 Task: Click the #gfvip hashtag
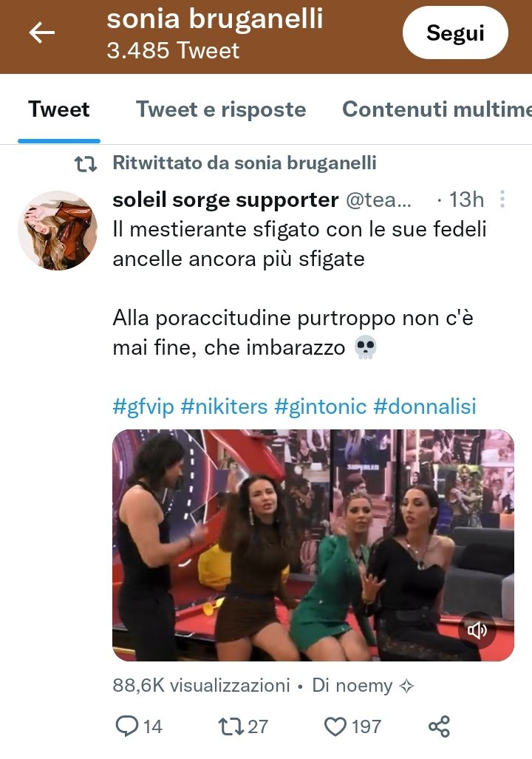(143, 406)
